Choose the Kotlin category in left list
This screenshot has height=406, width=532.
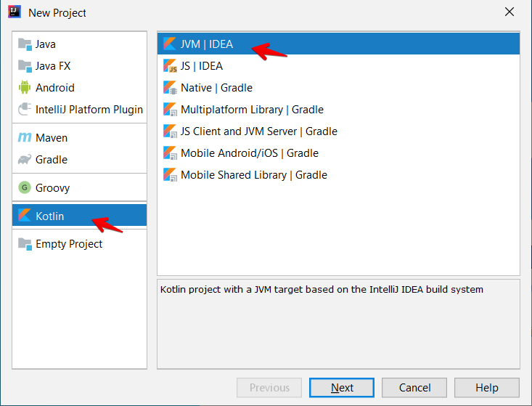coord(49,216)
